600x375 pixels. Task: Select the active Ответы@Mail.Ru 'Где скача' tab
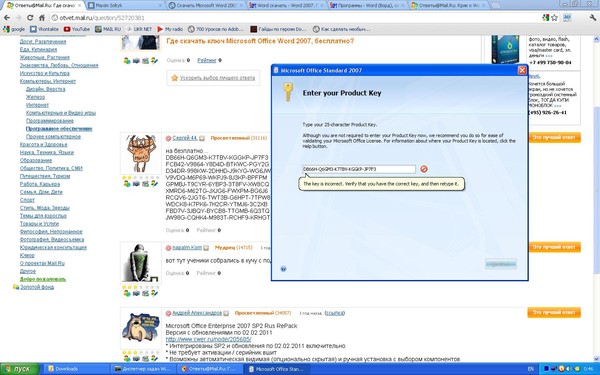click(x=45, y=5)
